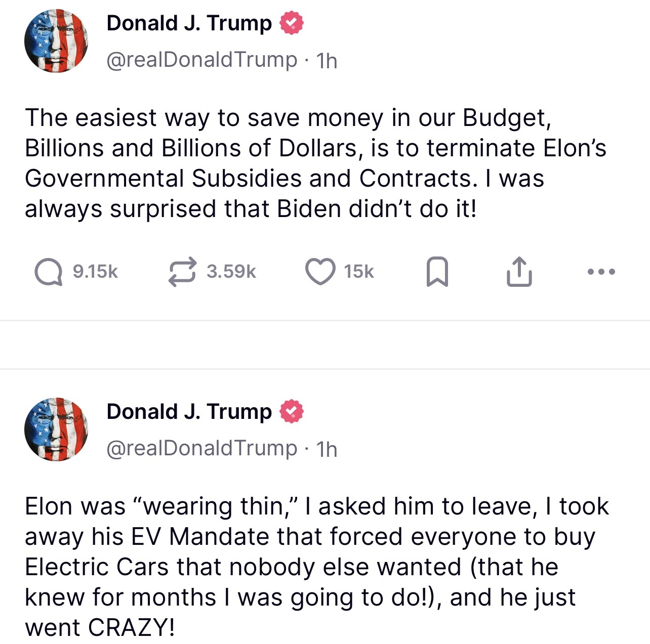Click the 15k likes count
The image size is (650, 644).
click(x=359, y=272)
